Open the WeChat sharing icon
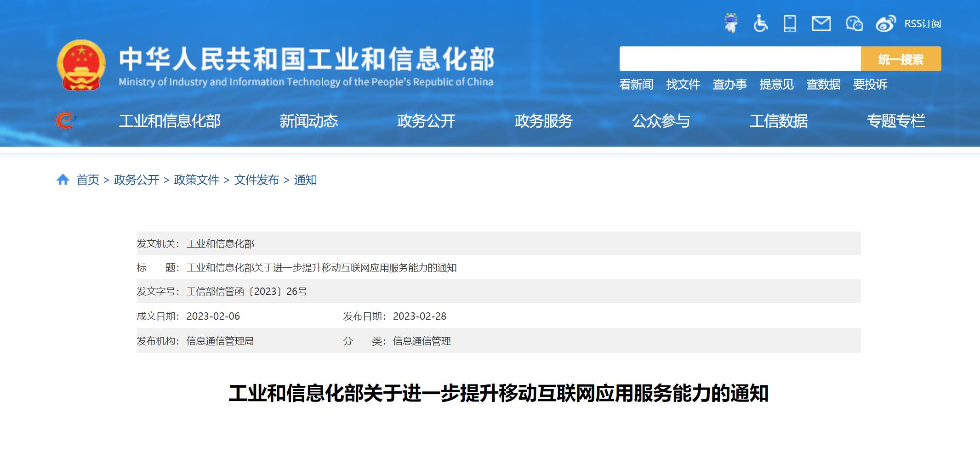The height and width of the screenshot is (463, 980). point(854,23)
